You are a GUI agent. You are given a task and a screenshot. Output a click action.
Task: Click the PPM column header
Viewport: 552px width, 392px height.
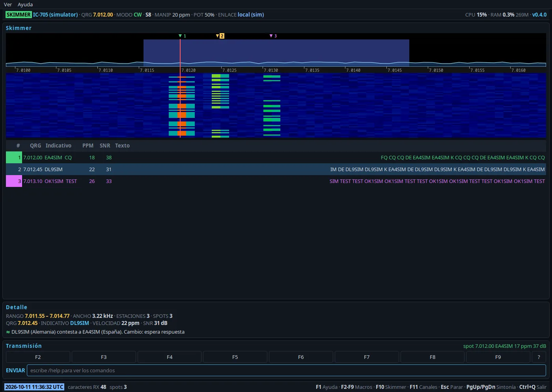point(88,146)
